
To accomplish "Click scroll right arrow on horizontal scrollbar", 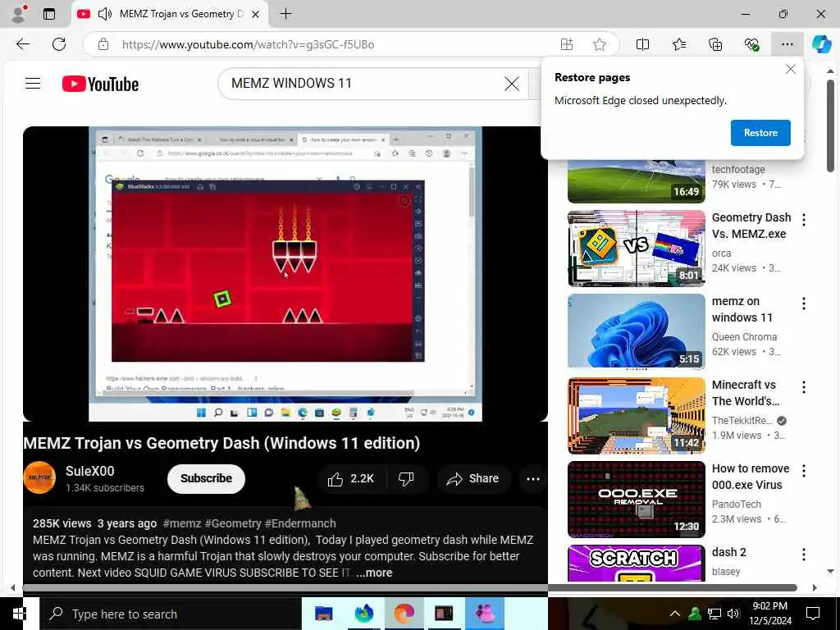I will pyautogui.click(x=815, y=587).
